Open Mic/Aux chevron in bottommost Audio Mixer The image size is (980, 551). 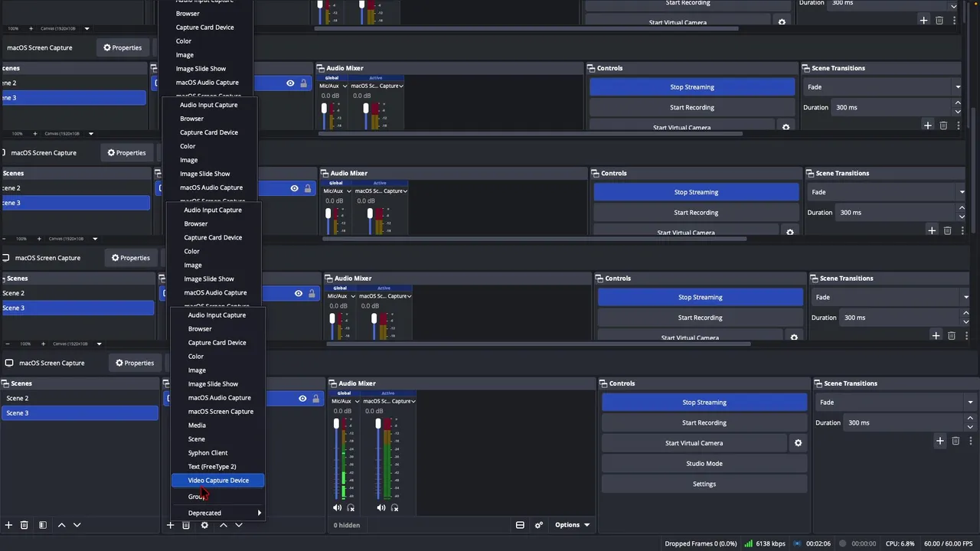coord(356,401)
